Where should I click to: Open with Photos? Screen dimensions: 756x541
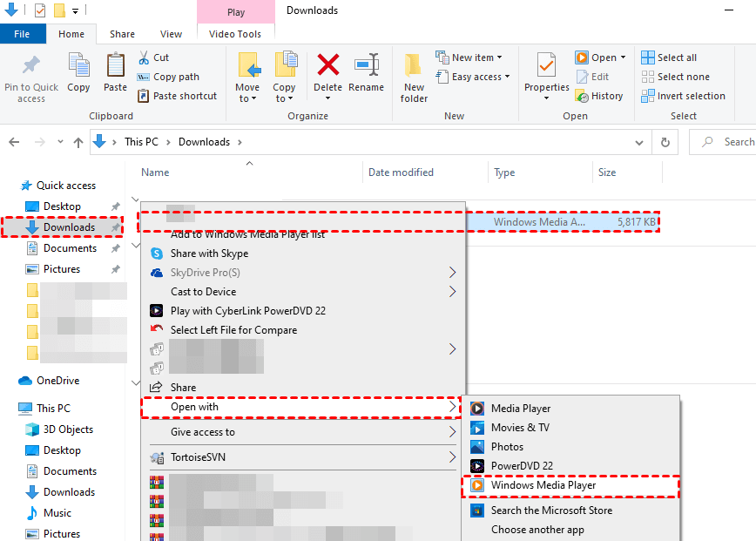point(570,447)
